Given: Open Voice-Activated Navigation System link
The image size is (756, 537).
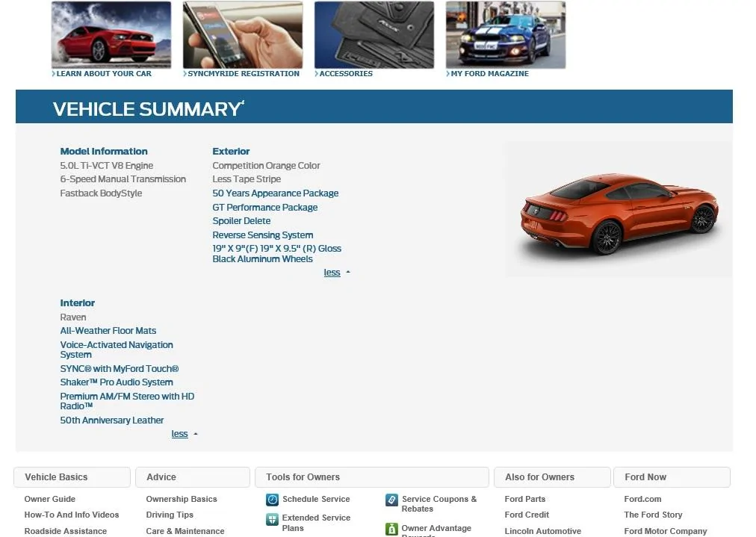Looking at the screenshot, I should point(117,350).
